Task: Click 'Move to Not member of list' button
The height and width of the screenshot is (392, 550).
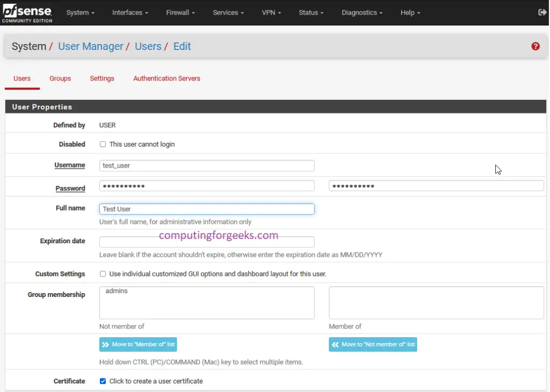Action: pos(373,345)
